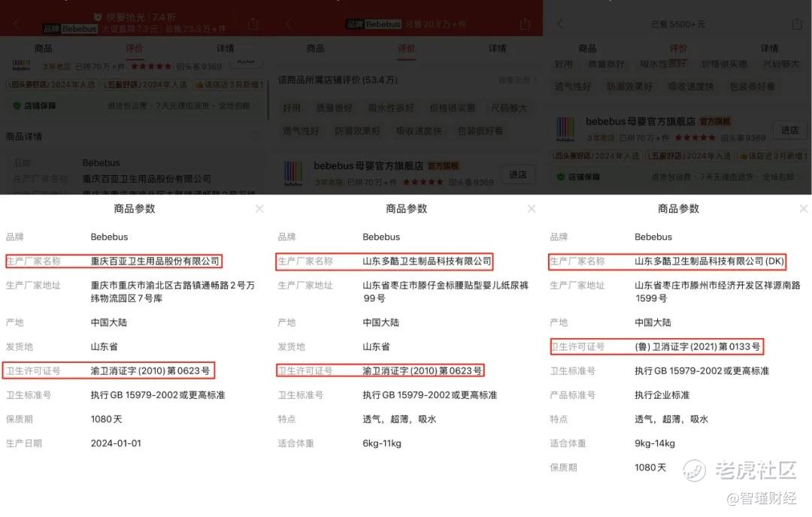Tap the back arrow in the left screenshot

point(16,24)
